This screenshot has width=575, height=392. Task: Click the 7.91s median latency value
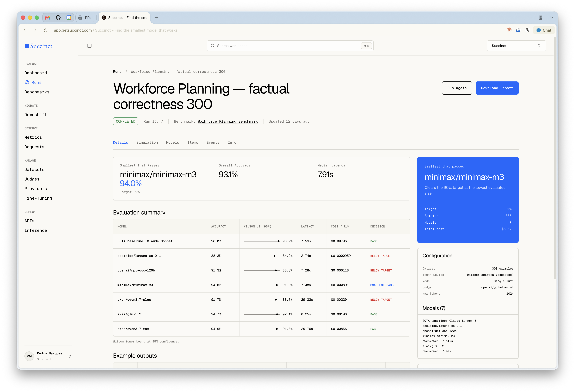click(325, 175)
